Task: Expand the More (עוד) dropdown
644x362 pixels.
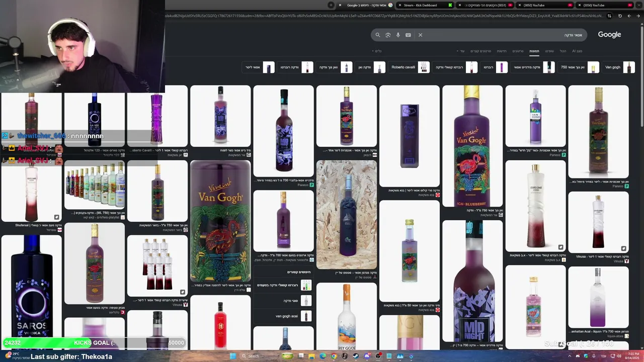Action: 461,51
